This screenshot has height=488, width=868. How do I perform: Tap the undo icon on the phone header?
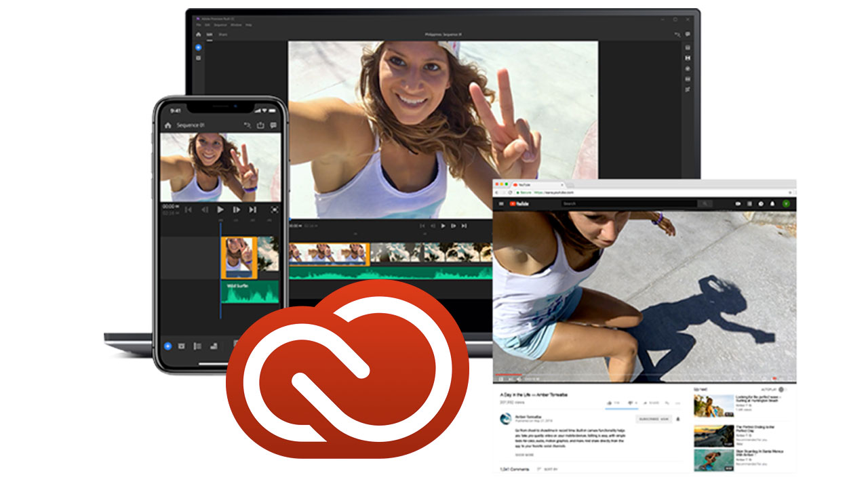[248, 125]
